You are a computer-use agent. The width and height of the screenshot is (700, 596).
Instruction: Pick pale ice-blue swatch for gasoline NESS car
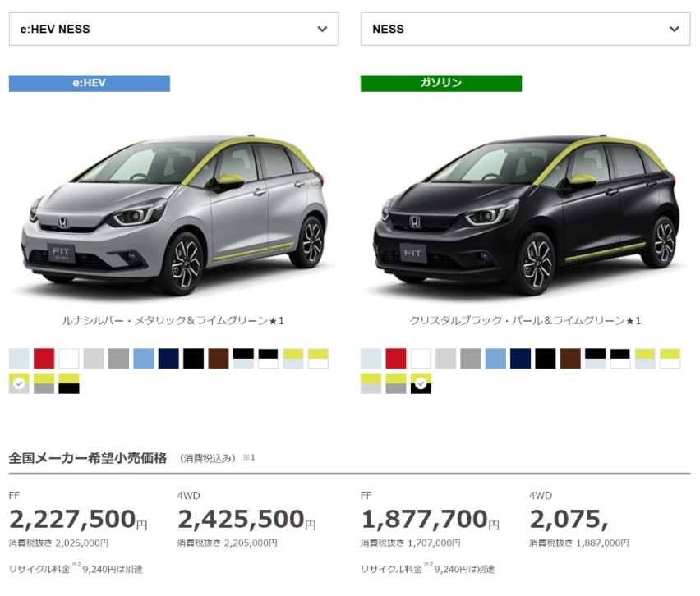tap(371, 359)
